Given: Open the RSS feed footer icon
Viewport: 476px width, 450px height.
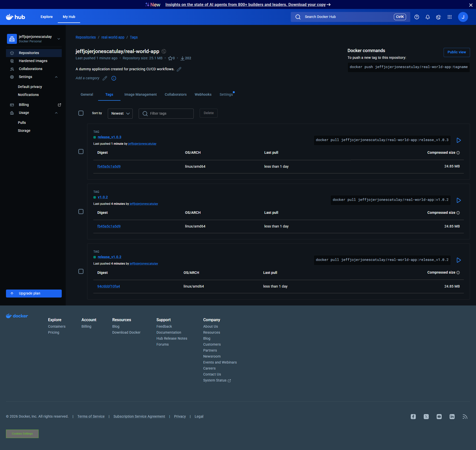Looking at the screenshot, I should (465, 417).
